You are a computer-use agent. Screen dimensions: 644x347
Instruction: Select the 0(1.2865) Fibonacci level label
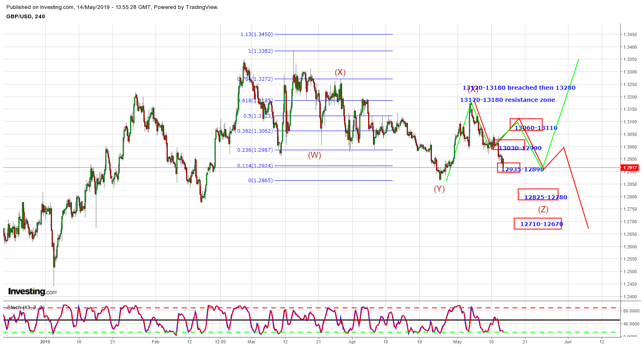pos(260,181)
